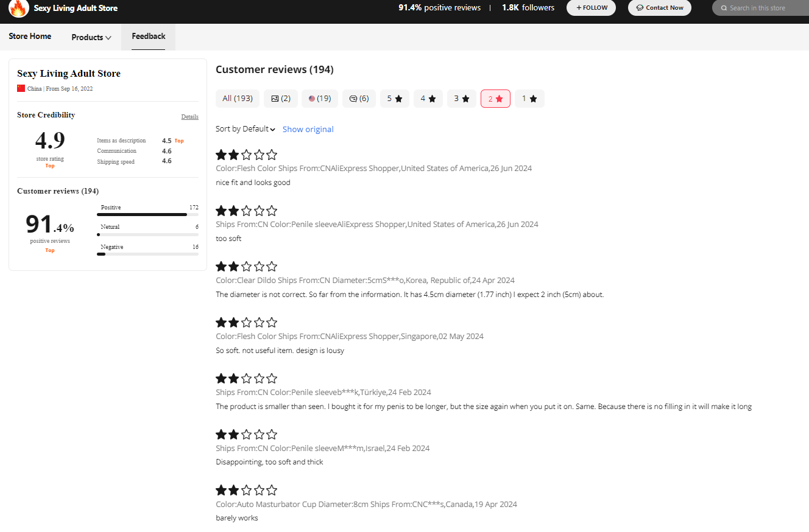Click the 91.4% positive reviews header text
This screenshot has height=532, width=809.
click(439, 8)
